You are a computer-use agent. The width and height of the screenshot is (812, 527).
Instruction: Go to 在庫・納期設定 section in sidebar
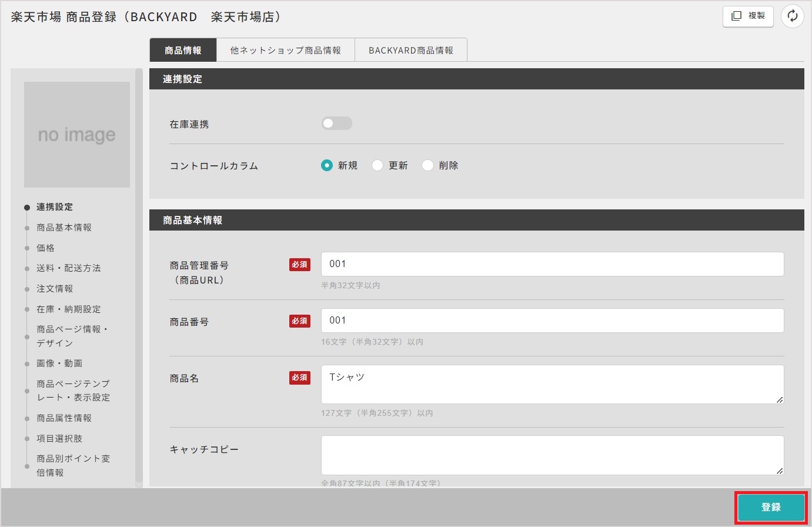tap(69, 309)
